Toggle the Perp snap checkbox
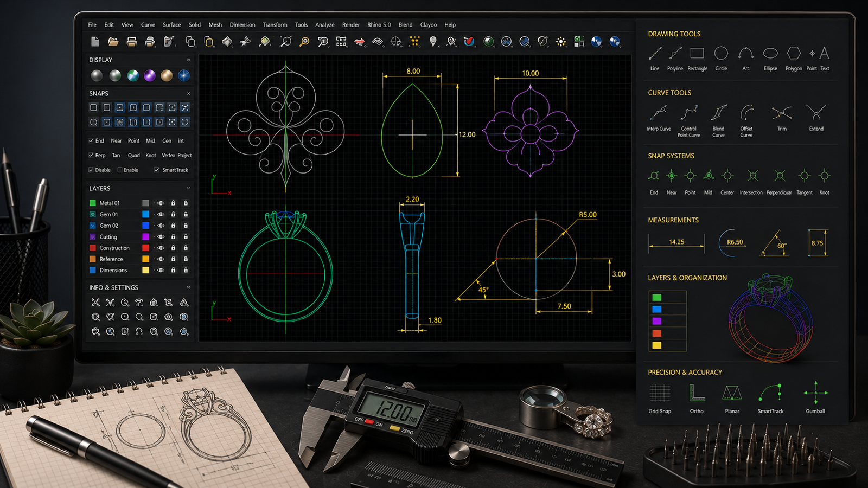Image resolution: width=868 pixels, height=488 pixels. point(91,155)
